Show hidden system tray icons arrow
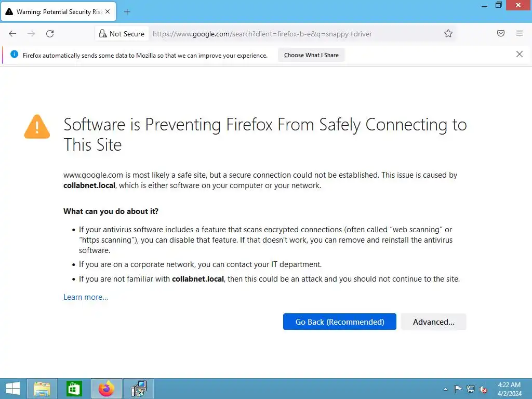532x399 pixels. (x=445, y=389)
